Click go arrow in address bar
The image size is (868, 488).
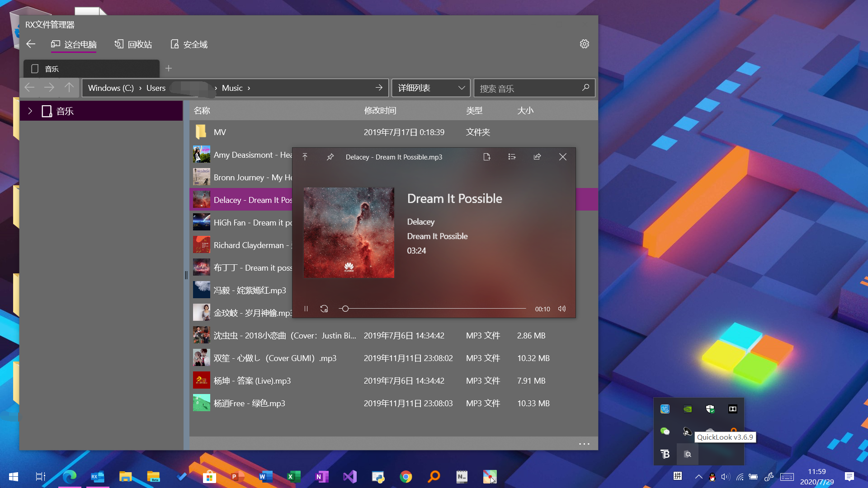pyautogui.click(x=379, y=88)
